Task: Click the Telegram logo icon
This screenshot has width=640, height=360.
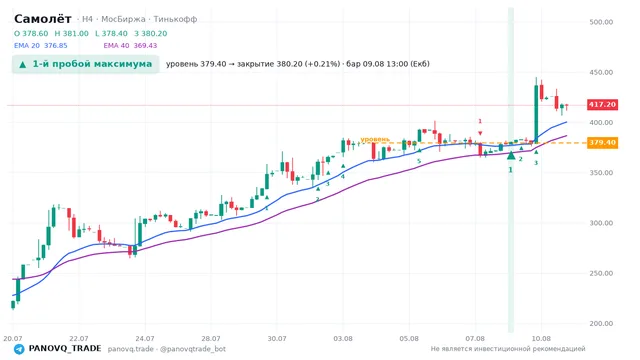Action: point(19,349)
